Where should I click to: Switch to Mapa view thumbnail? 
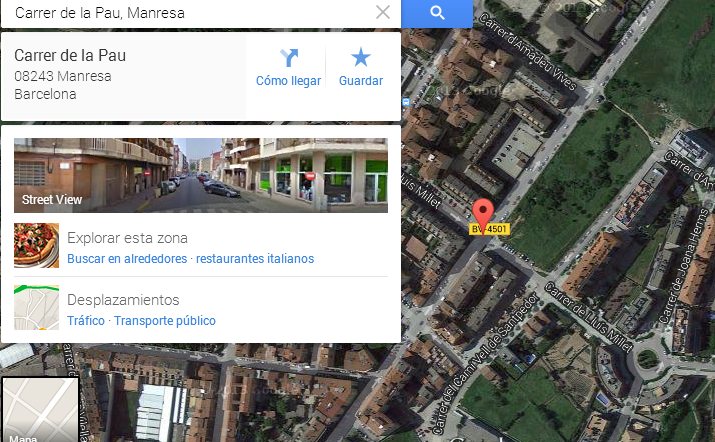point(40,409)
